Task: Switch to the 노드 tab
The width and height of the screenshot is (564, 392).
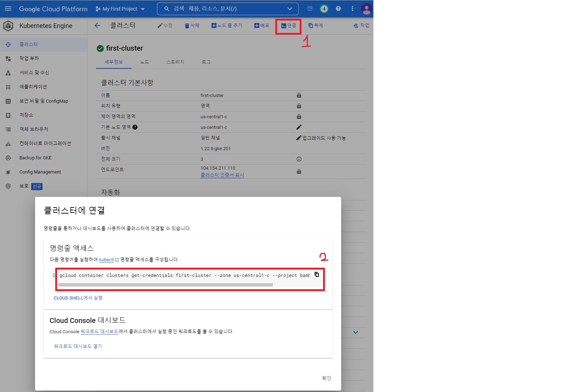Action: click(145, 62)
